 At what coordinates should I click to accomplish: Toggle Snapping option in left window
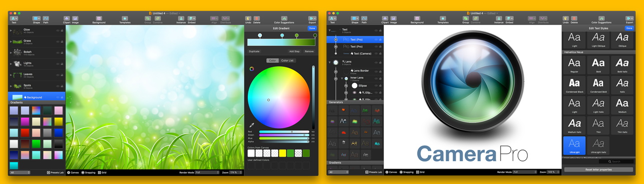tap(88, 173)
